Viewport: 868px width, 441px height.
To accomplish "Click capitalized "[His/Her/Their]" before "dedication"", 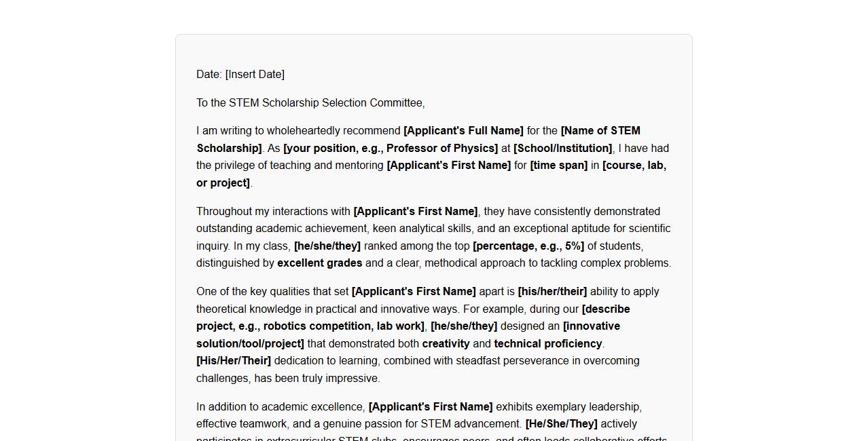I will pyautogui.click(x=234, y=361).
